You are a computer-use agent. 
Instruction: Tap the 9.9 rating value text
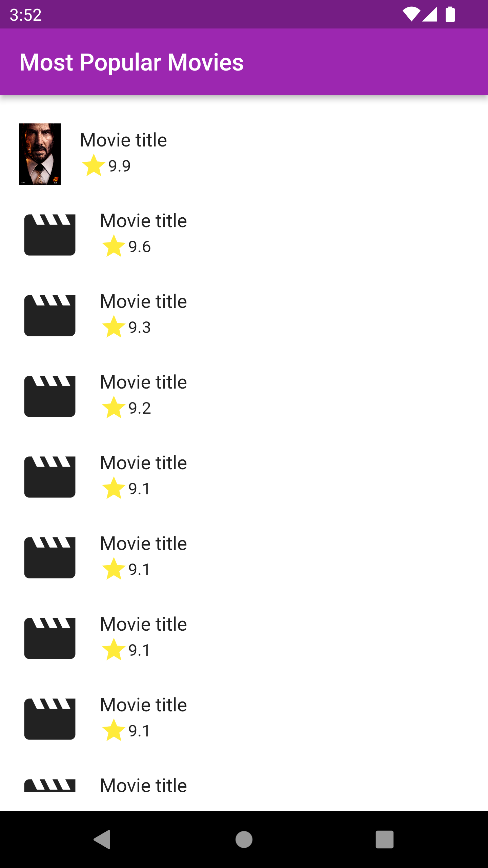[119, 166]
